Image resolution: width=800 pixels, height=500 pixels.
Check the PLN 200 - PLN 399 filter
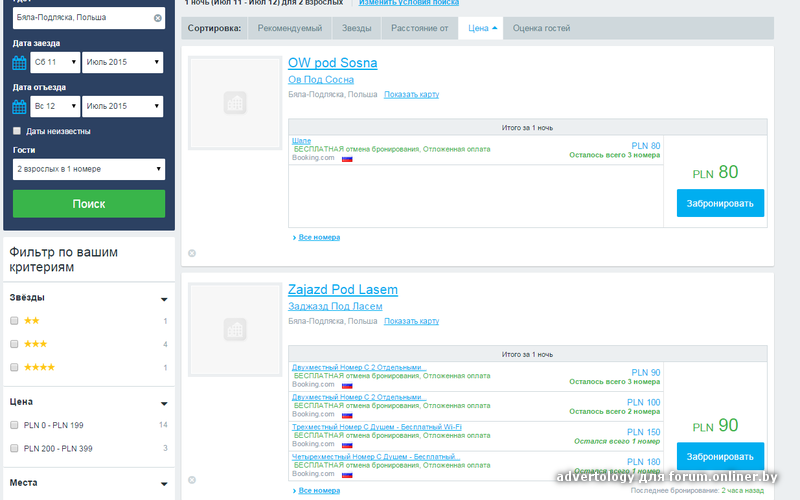pos(14,448)
